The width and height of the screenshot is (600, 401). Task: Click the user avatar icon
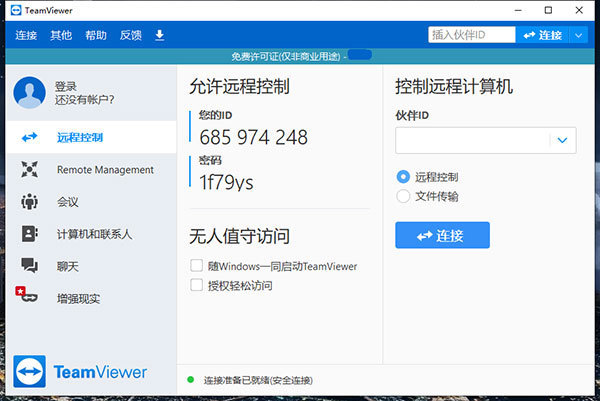(29, 93)
